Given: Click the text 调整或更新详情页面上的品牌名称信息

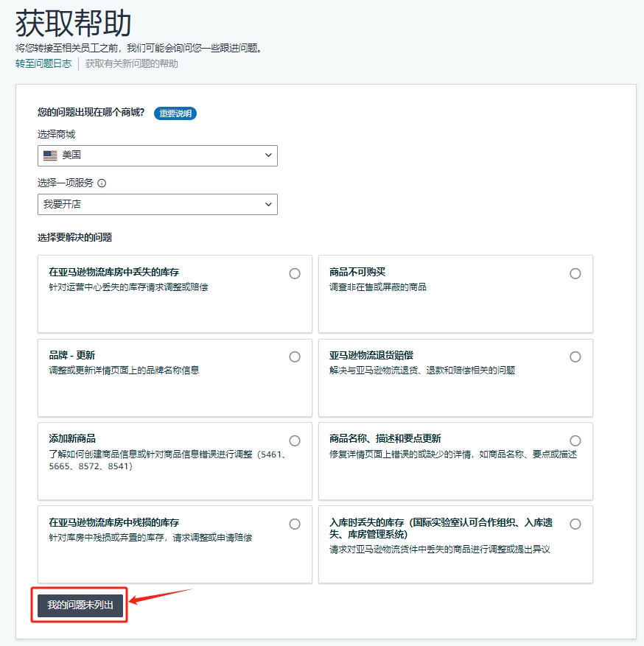Looking at the screenshot, I should [x=124, y=371].
